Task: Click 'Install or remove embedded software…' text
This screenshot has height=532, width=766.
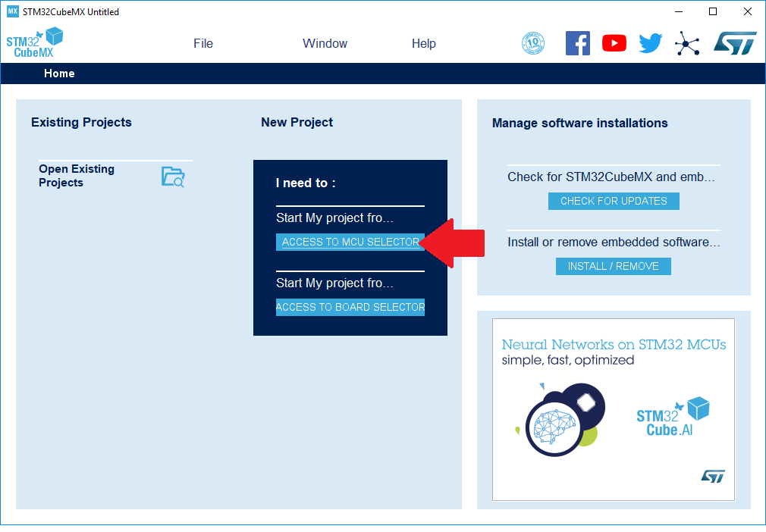Action: click(614, 242)
